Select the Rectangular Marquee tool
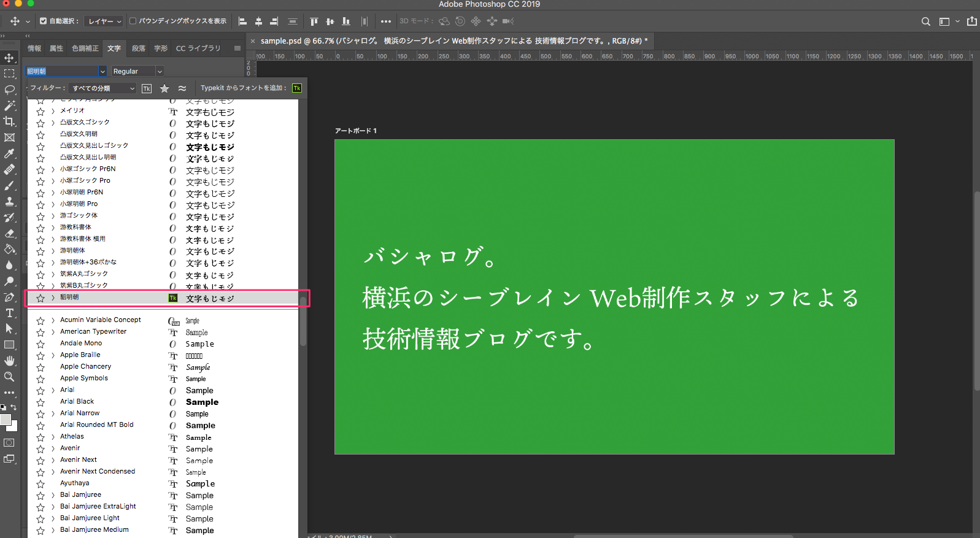 [9, 74]
